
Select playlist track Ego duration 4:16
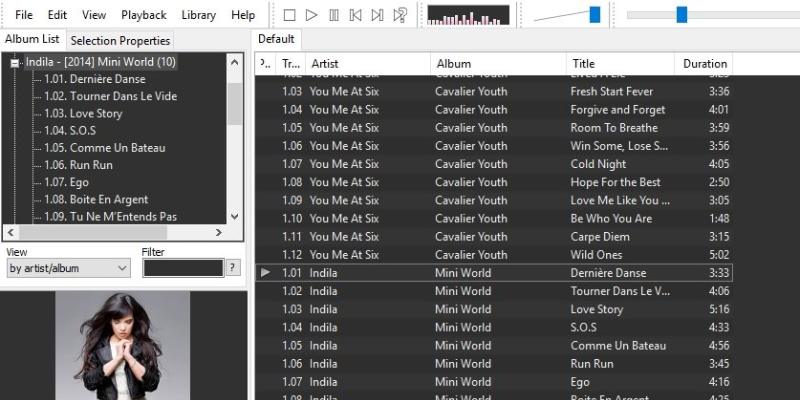(x=494, y=382)
